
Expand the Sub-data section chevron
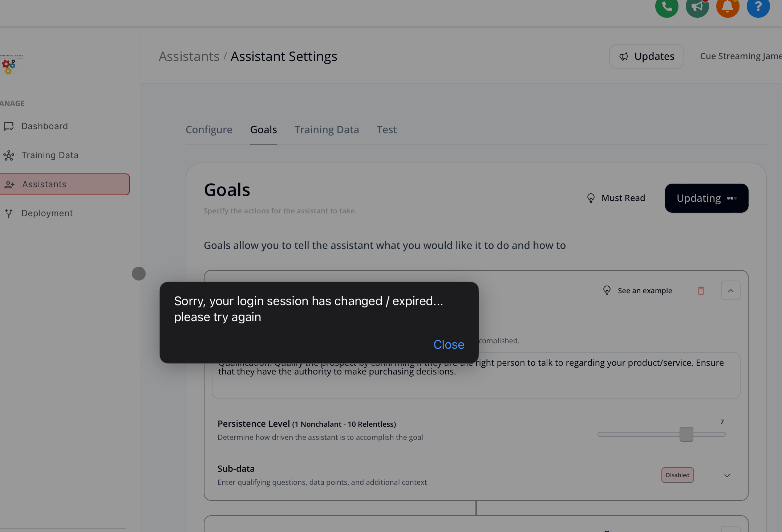pos(727,475)
